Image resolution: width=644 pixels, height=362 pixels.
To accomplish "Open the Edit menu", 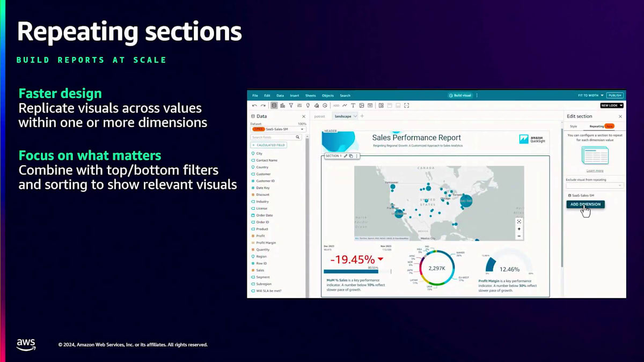I will click(267, 95).
